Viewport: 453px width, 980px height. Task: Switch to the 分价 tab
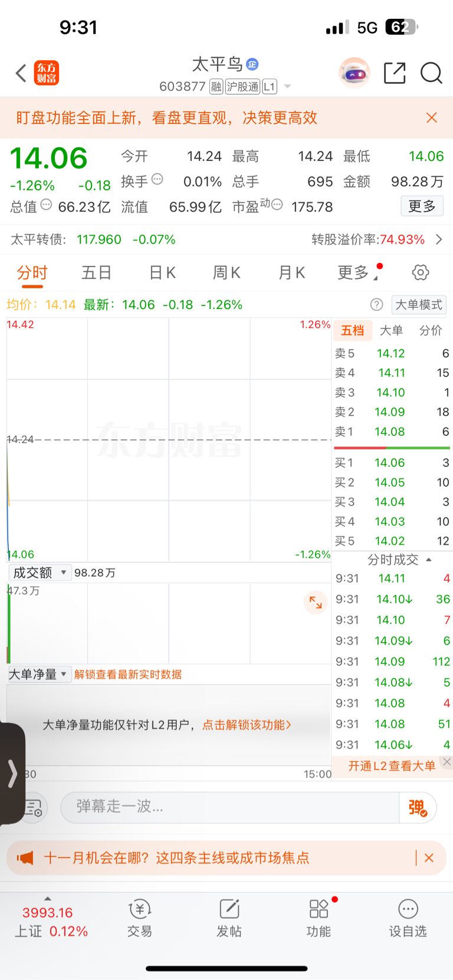pos(431,331)
